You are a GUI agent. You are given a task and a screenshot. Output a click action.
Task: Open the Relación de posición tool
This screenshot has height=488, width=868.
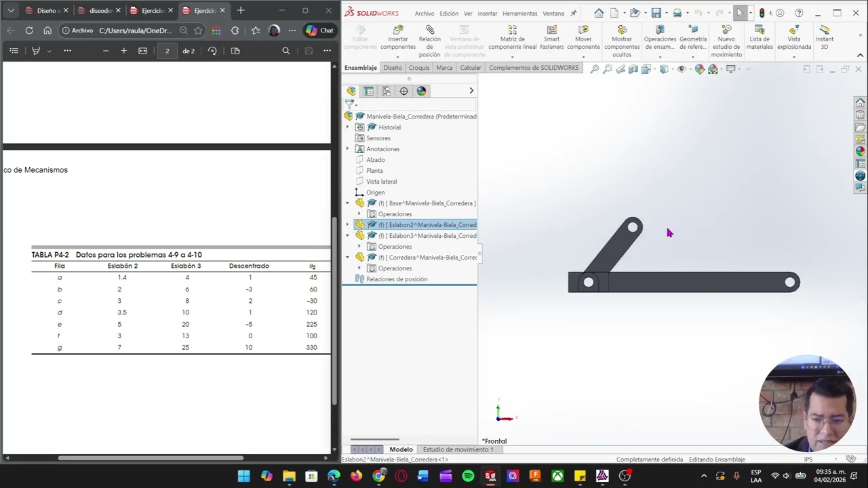point(429,41)
